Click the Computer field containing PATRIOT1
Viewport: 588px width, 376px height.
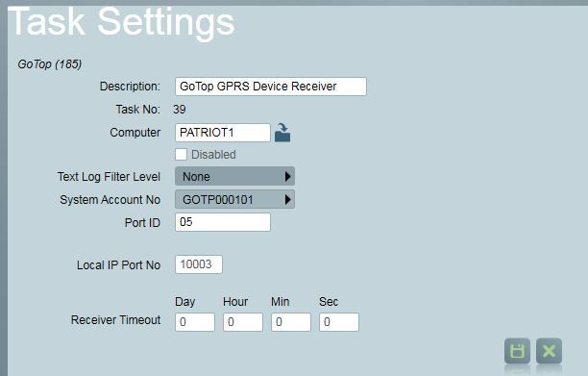tap(223, 133)
